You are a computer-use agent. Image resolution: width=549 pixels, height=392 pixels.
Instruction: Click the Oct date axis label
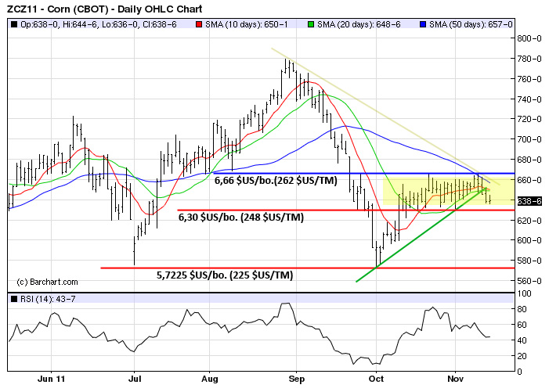(x=377, y=379)
